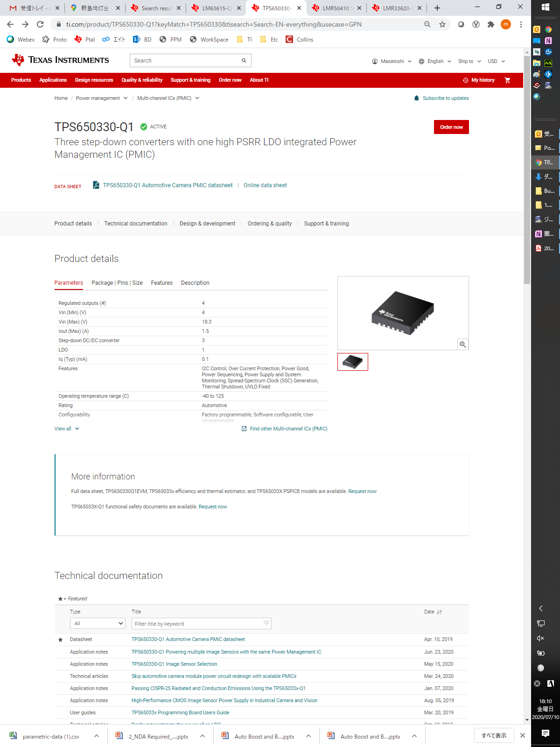The image size is (560, 747).
Task: Open the English language dropdown
Action: 435,61
